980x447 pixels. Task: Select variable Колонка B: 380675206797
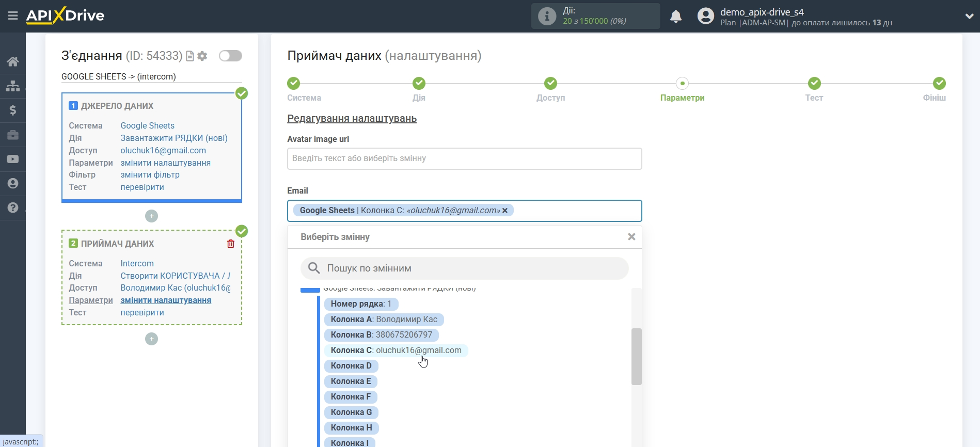click(x=381, y=335)
